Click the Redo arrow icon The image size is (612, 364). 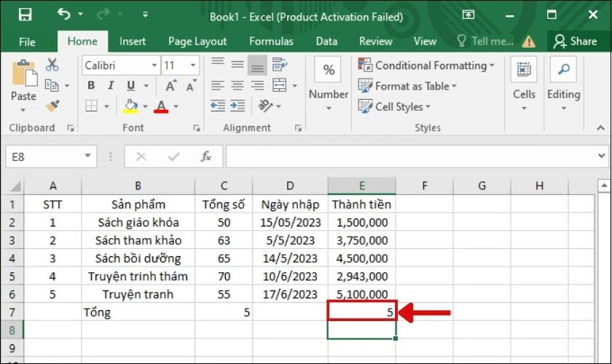pos(103,15)
